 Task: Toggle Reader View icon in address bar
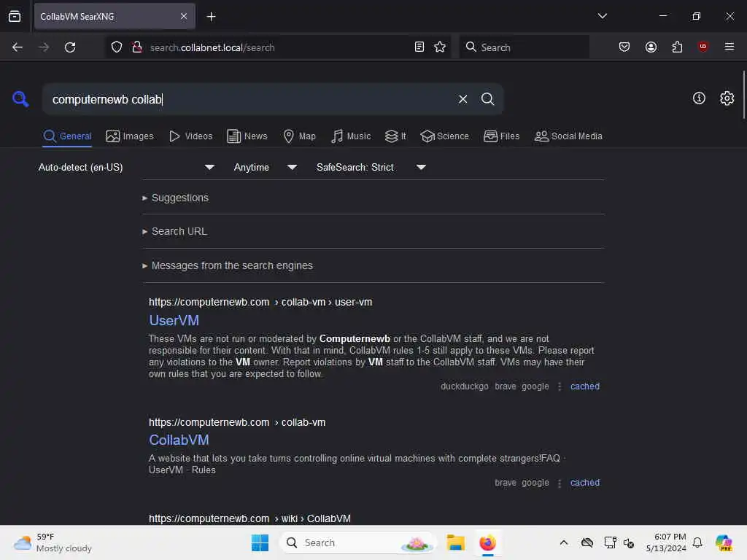419,47
